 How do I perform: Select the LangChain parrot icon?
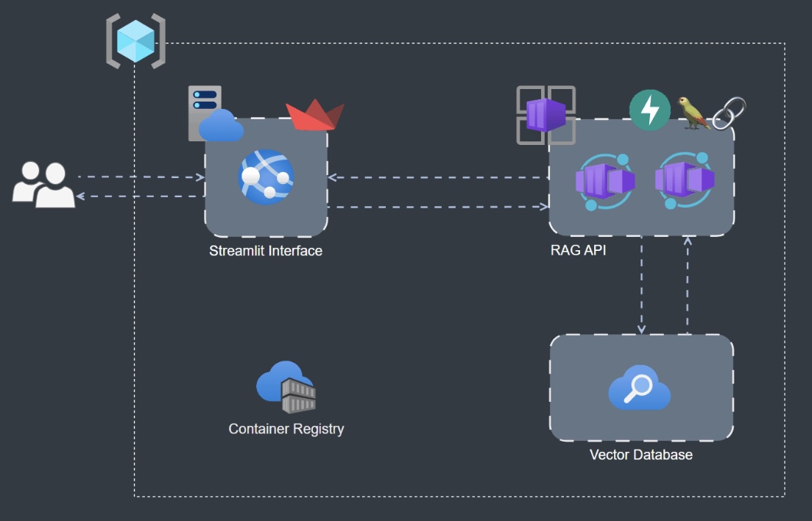click(693, 113)
